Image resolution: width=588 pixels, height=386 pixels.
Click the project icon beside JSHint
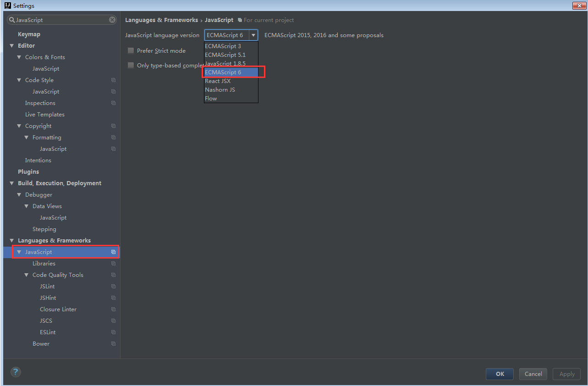[x=113, y=298]
